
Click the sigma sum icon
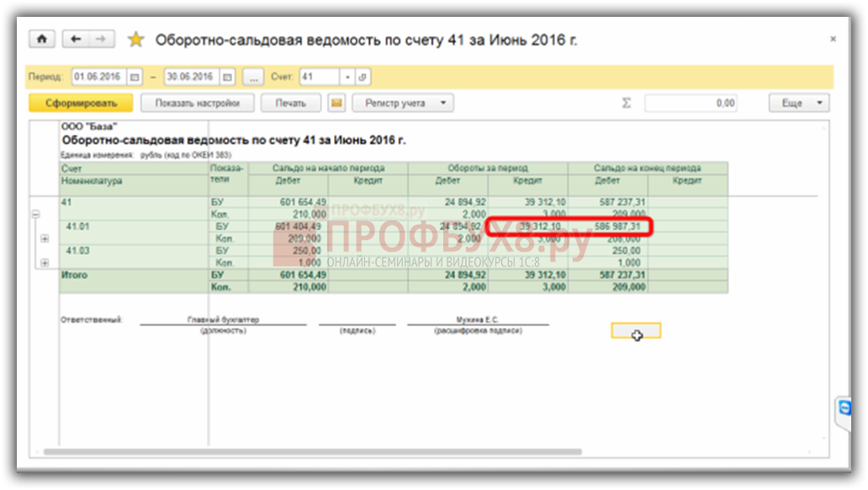pyautogui.click(x=626, y=104)
